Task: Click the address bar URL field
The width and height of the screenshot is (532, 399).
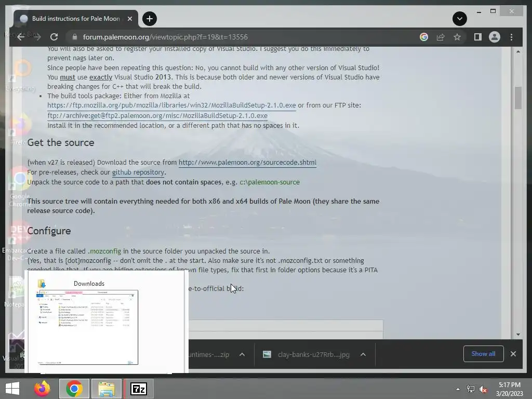Action: click(x=244, y=37)
